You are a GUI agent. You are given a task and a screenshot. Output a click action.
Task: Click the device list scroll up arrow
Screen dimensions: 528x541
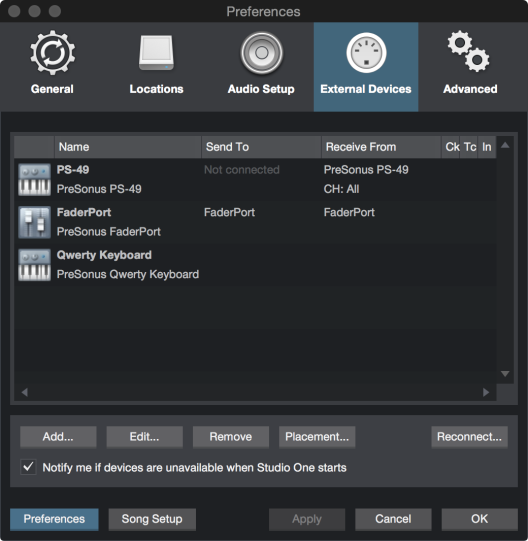point(505,145)
